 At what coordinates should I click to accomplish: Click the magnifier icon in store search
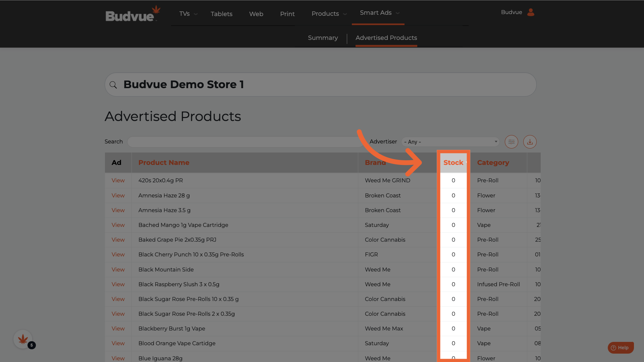[x=113, y=85]
